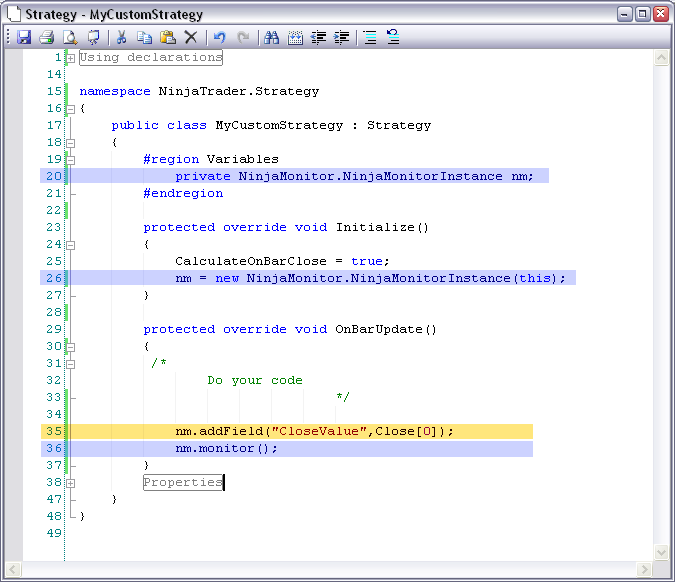Click the line "nm = new NinjaMonitor.NinjaMonitorInstance(this);"
The image size is (675, 582).
tap(308, 278)
